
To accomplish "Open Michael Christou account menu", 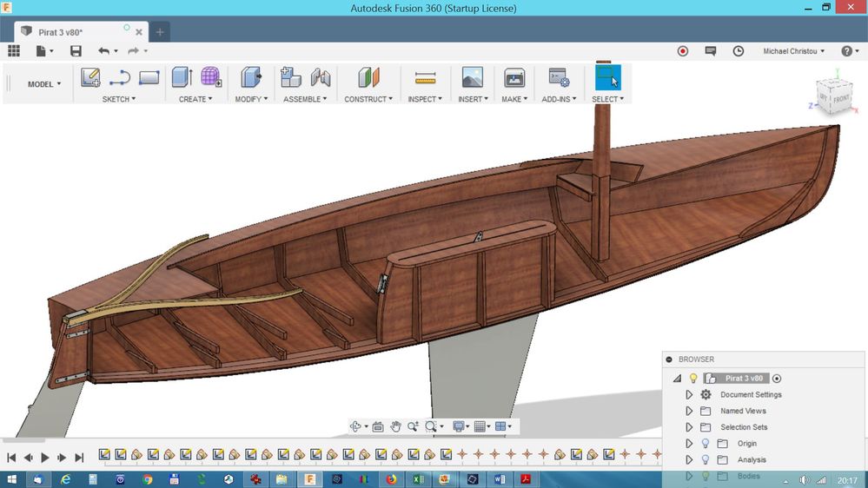I will [793, 51].
